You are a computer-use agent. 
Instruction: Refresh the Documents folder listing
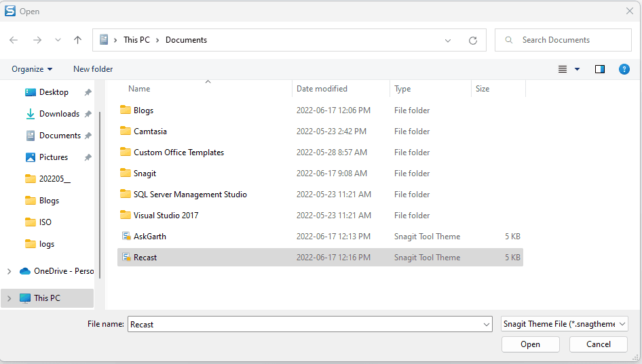473,40
